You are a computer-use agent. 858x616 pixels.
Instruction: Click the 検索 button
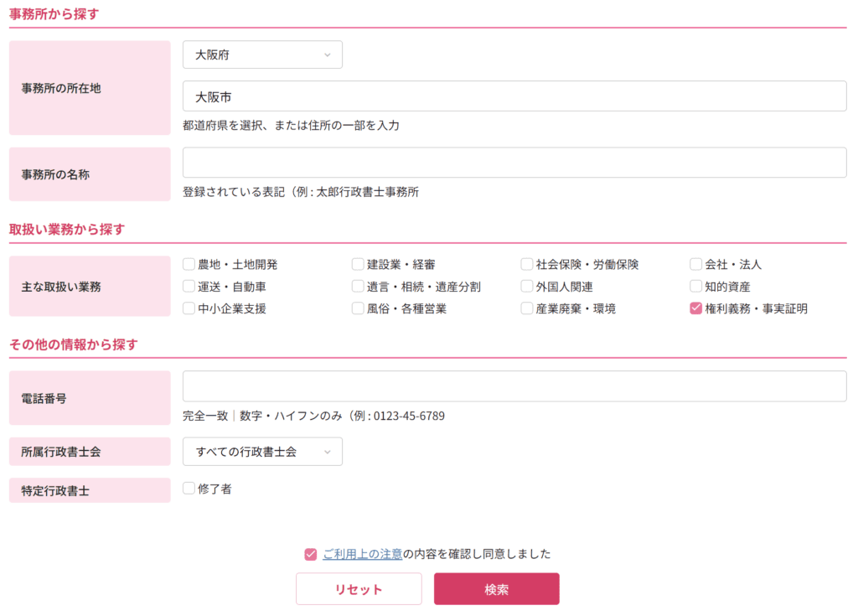click(x=496, y=589)
